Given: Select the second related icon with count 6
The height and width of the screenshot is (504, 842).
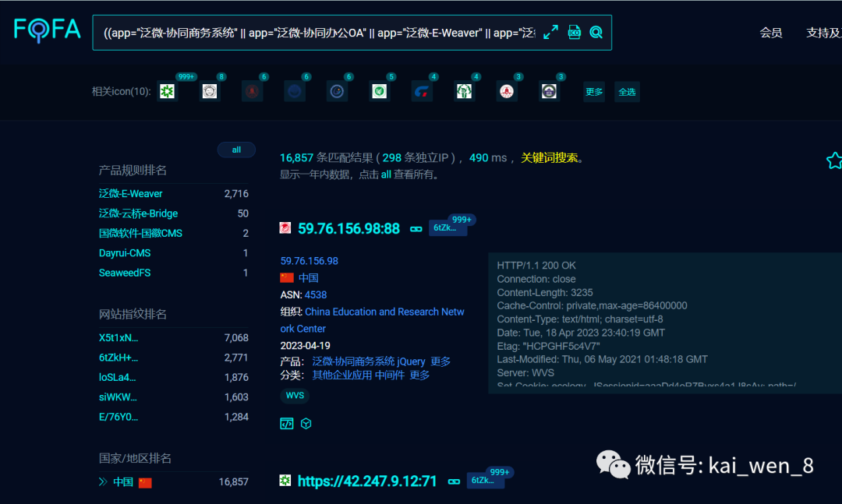Looking at the screenshot, I should (294, 91).
